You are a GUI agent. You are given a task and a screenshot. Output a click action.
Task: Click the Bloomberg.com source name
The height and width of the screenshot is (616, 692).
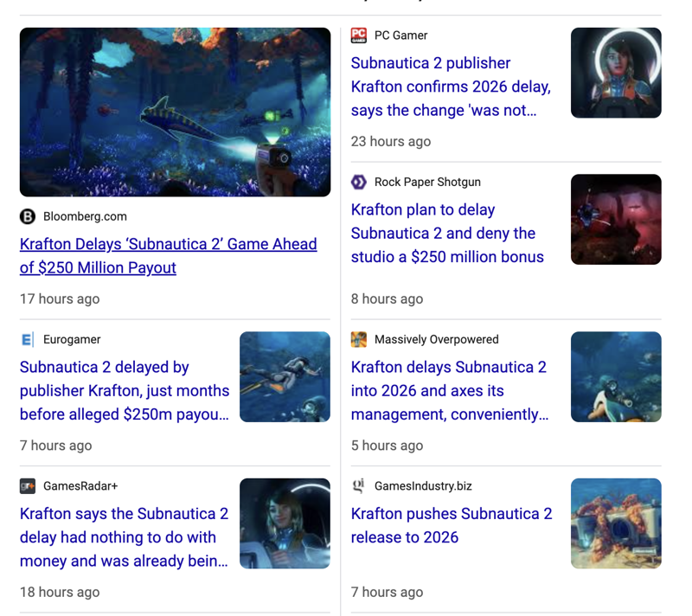pos(85,216)
